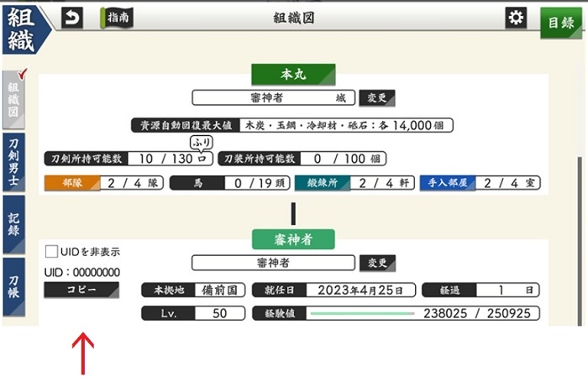Click the teal 鍛錬所 label

click(x=323, y=183)
